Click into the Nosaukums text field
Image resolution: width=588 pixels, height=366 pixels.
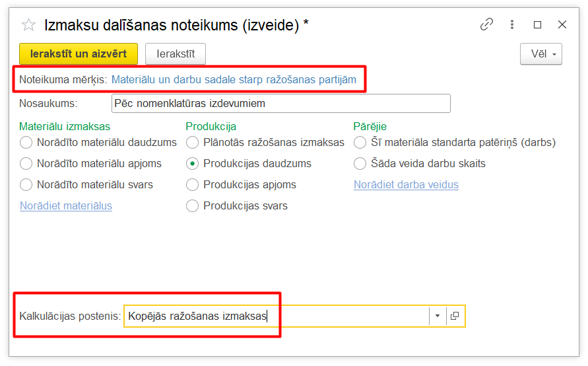pyautogui.click(x=280, y=104)
